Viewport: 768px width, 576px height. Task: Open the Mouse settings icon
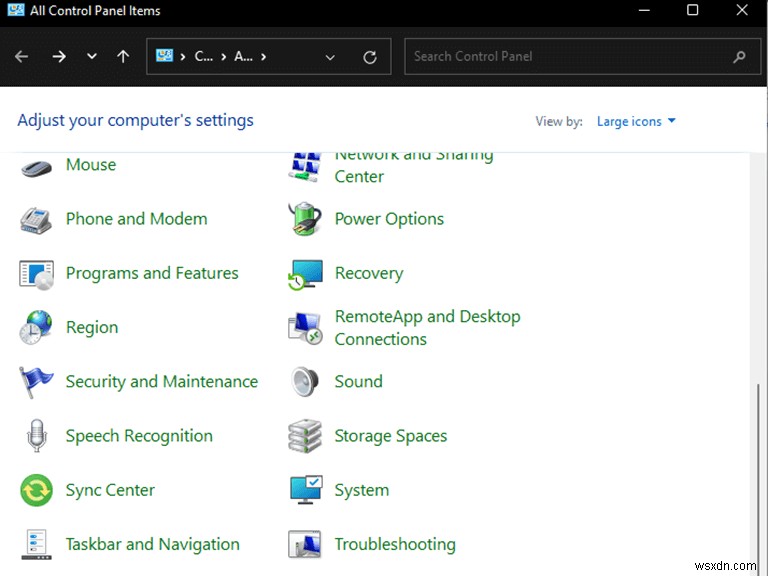point(36,166)
